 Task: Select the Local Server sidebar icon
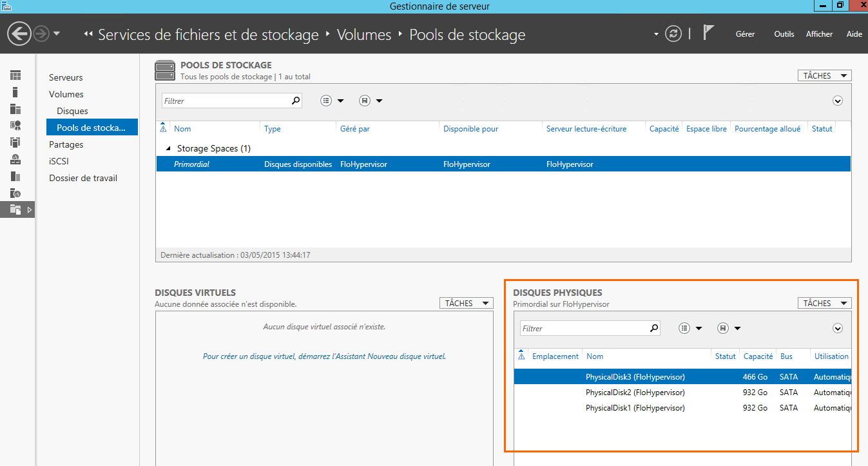15,92
